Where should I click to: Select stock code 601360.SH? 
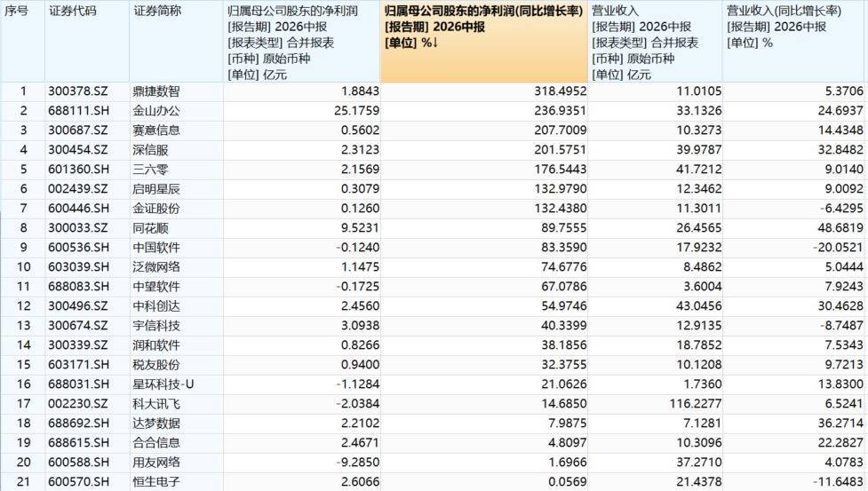(x=78, y=170)
